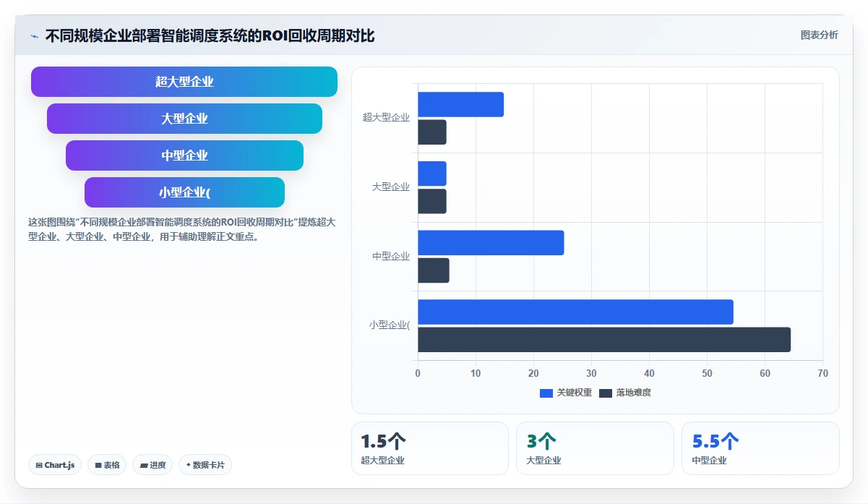Click the 表格 tag chip
The height and width of the screenshot is (504, 868).
pos(107,465)
